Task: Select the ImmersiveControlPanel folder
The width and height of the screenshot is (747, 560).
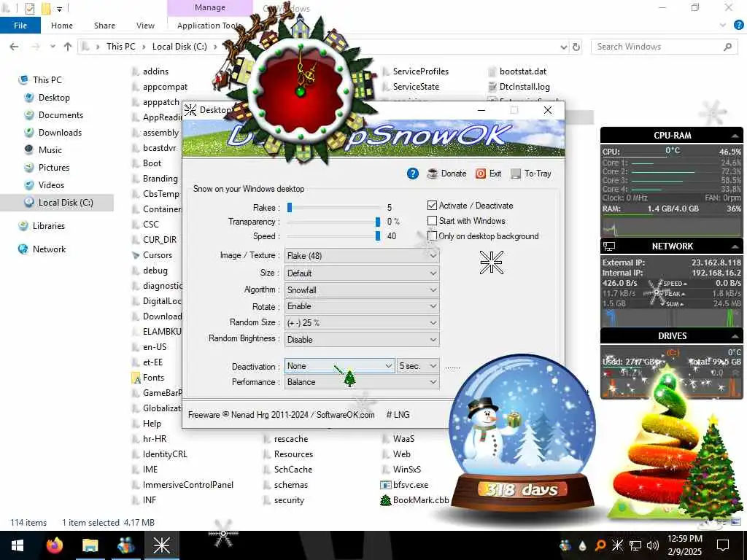Action: point(188,485)
